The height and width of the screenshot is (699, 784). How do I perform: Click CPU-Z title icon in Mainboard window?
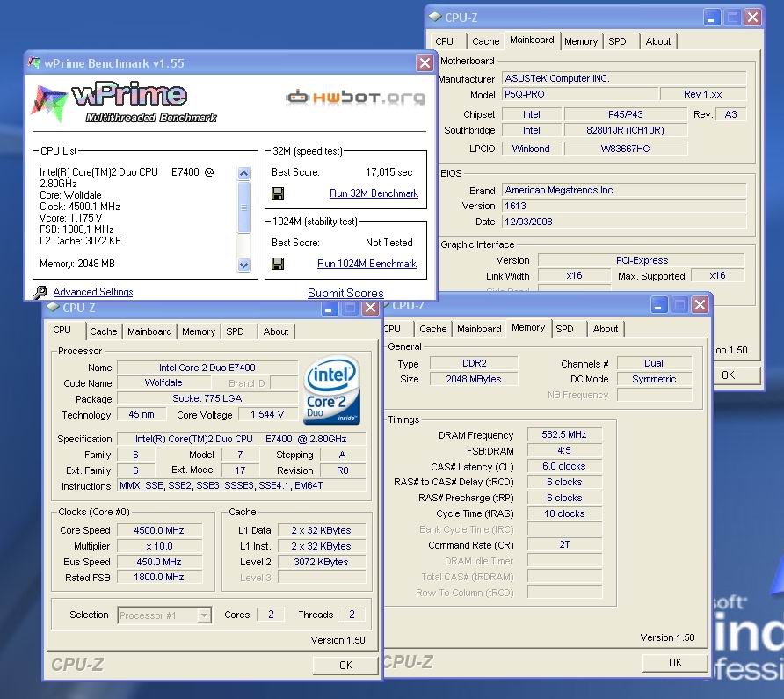pyautogui.click(x=435, y=17)
